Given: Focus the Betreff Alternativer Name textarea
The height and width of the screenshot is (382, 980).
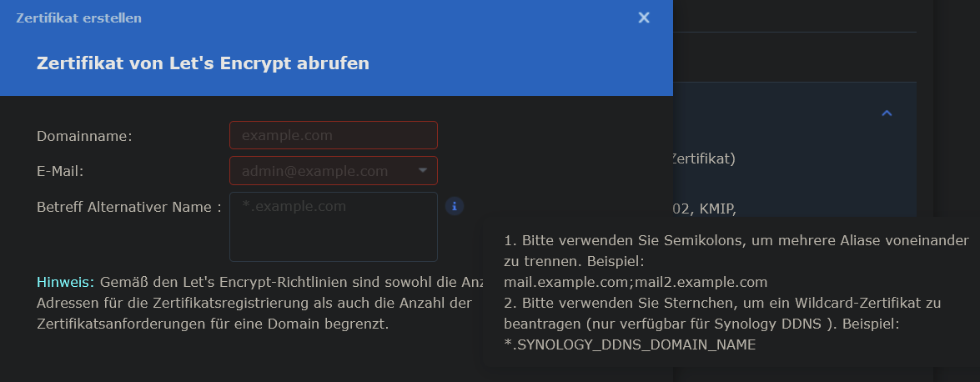Looking at the screenshot, I should pos(334,226).
